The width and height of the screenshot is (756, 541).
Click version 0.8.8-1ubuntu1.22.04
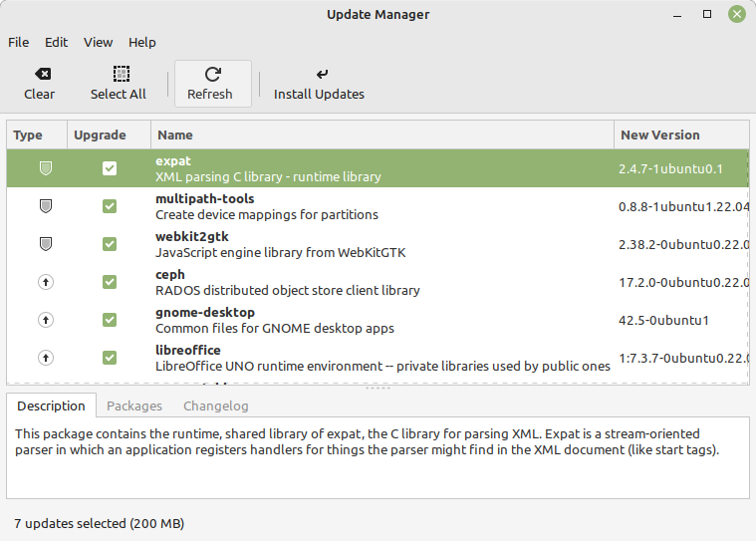683,207
